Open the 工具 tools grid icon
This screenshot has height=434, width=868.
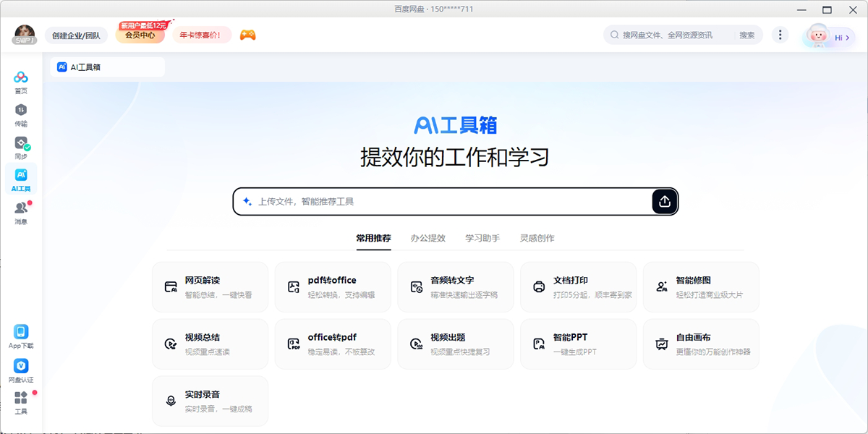pos(21,402)
